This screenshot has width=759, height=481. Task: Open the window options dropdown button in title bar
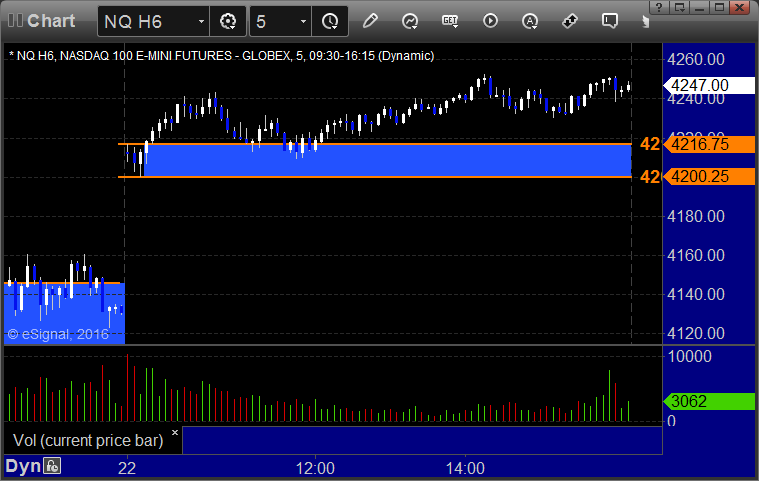click(680, 7)
